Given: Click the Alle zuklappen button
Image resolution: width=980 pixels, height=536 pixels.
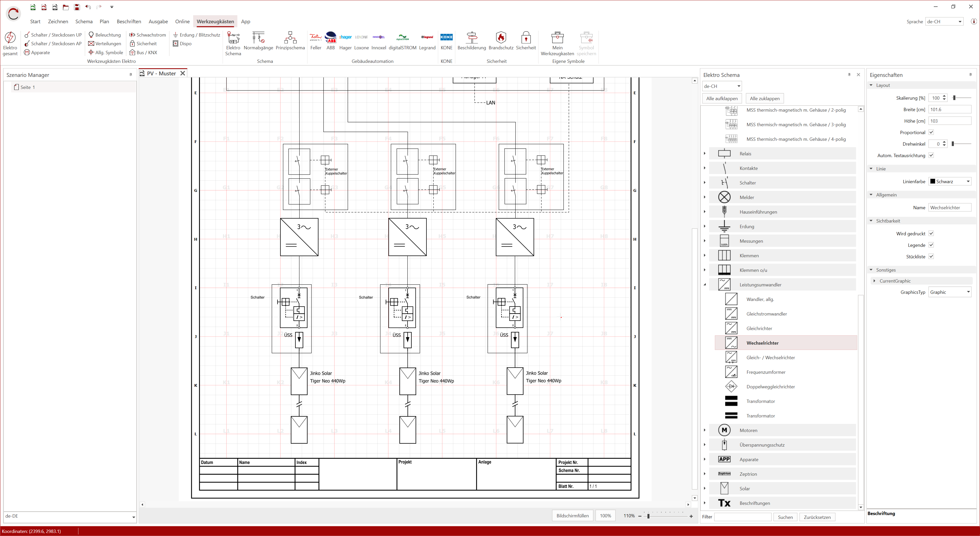Looking at the screenshot, I should pyautogui.click(x=764, y=98).
